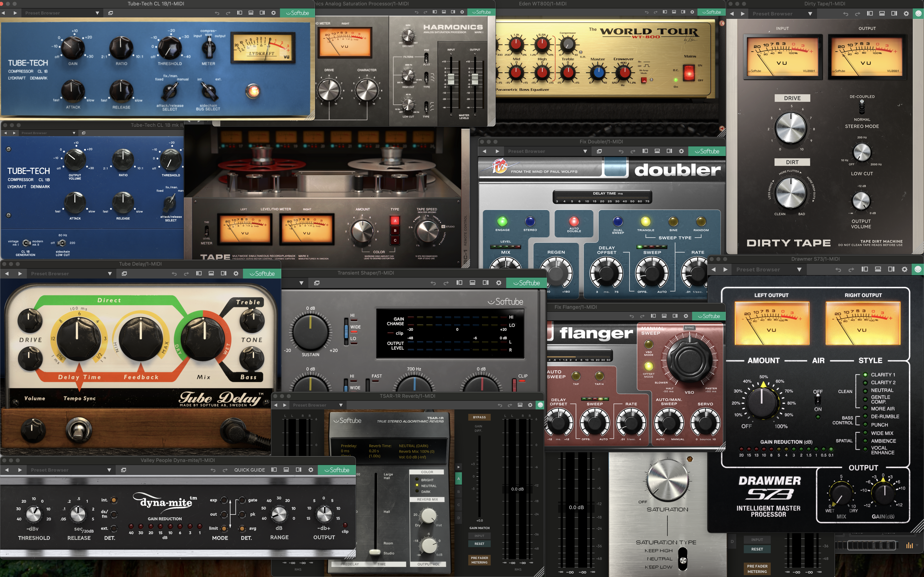The width and height of the screenshot is (924, 577).
Task: Select DUAL SWEEP button on Doubler
Action: 617,221
